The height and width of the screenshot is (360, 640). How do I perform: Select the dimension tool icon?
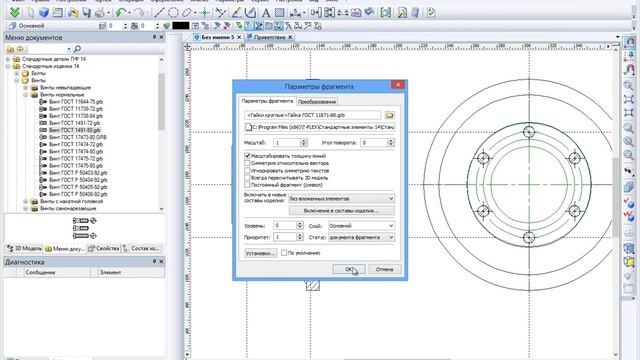[295, 13]
